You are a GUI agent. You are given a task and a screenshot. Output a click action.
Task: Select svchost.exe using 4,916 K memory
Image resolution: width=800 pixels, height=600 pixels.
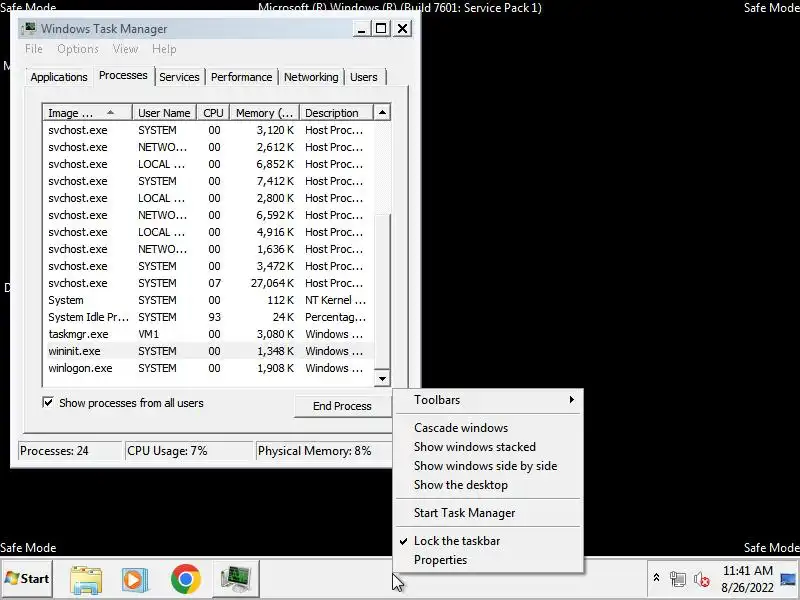[x=208, y=232]
